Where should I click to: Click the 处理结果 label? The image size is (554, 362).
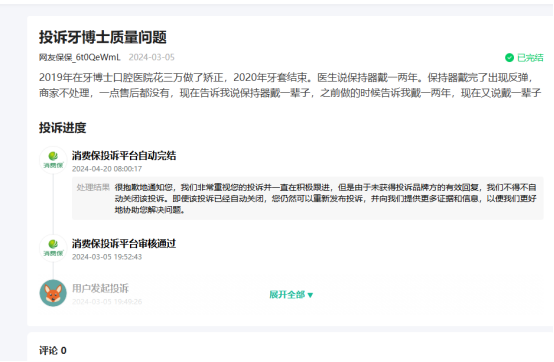pos(93,188)
